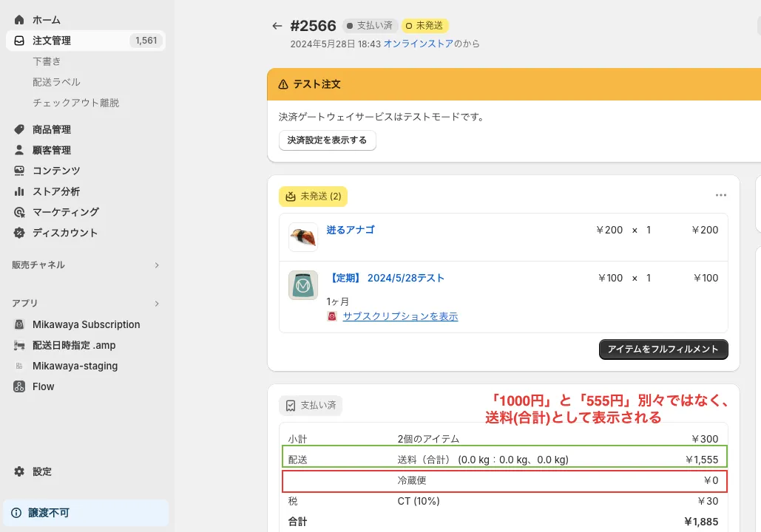Viewport: 761px width, 532px height.
Task: Click the マーケティング target icon
Action: point(19,212)
